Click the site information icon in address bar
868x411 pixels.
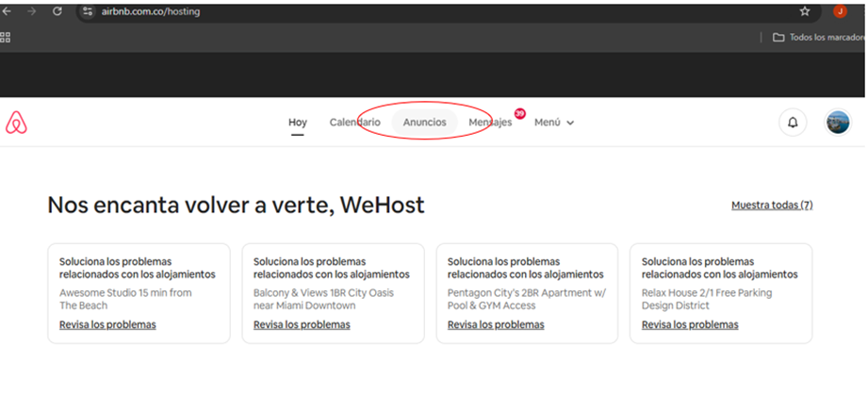(87, 11)
